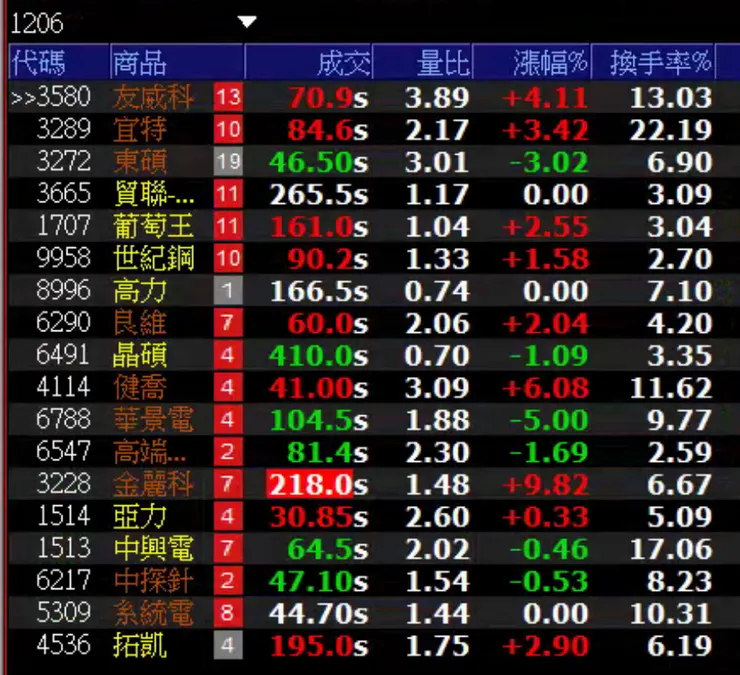This screenshot has height=675, width=740.
Task: Select stock code 3580
Action: tap(63, 97)
